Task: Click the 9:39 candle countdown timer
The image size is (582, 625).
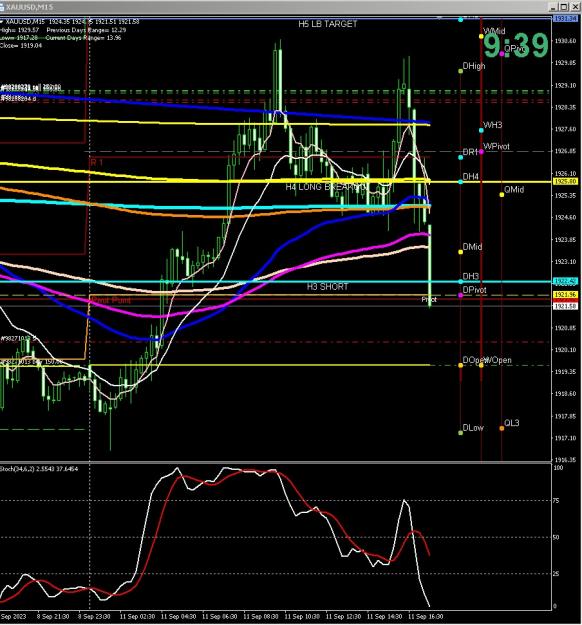Action: point(516,45)
